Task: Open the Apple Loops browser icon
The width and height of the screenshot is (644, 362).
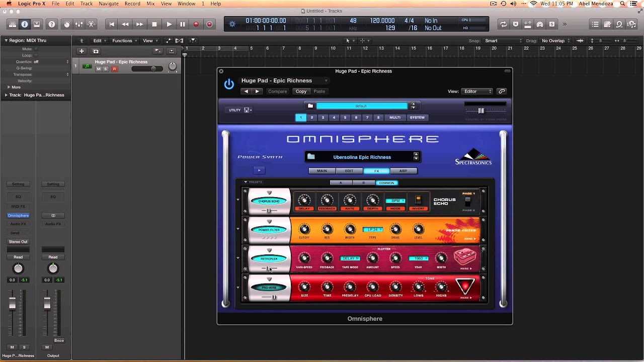Action: (619, 24)
